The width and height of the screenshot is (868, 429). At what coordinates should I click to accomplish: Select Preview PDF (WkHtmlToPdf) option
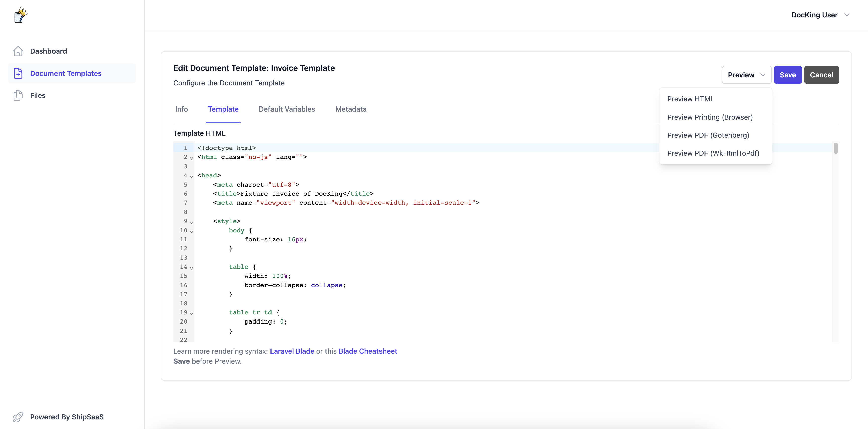[713, 153]
